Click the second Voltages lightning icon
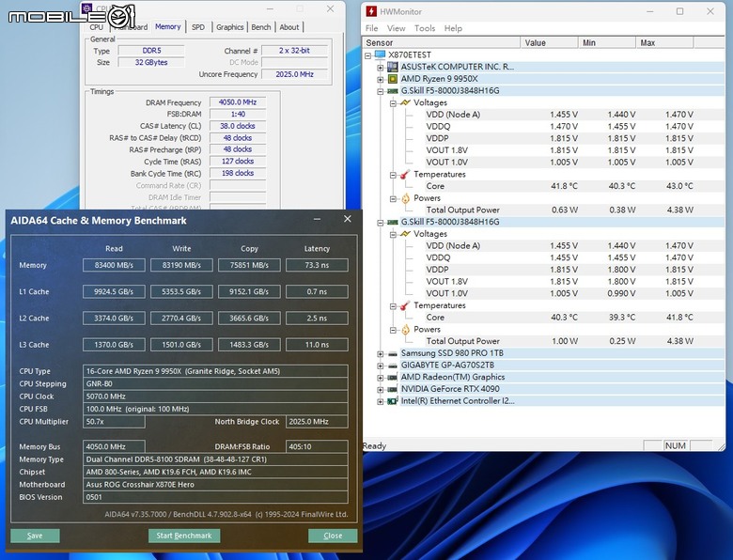 click(x=405, y=234)
